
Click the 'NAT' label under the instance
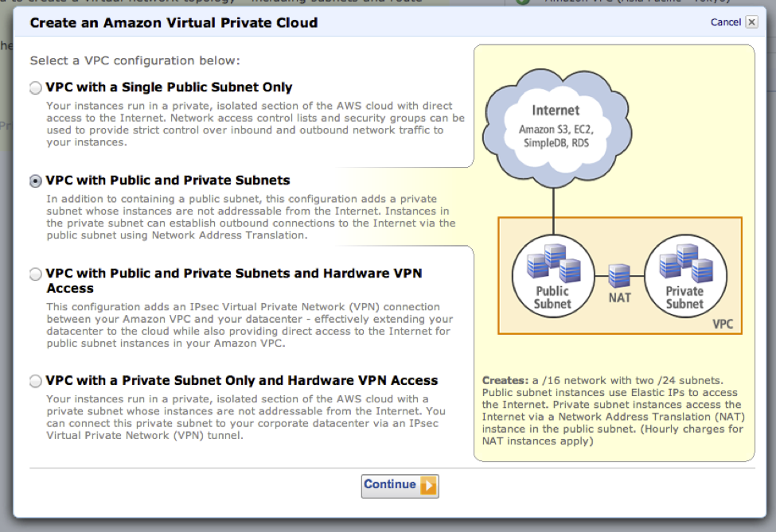click(620, 297)
